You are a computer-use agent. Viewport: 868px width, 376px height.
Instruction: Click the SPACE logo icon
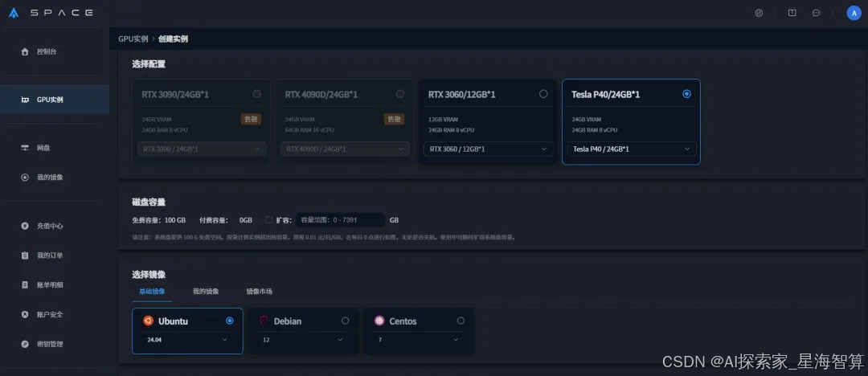14,13
